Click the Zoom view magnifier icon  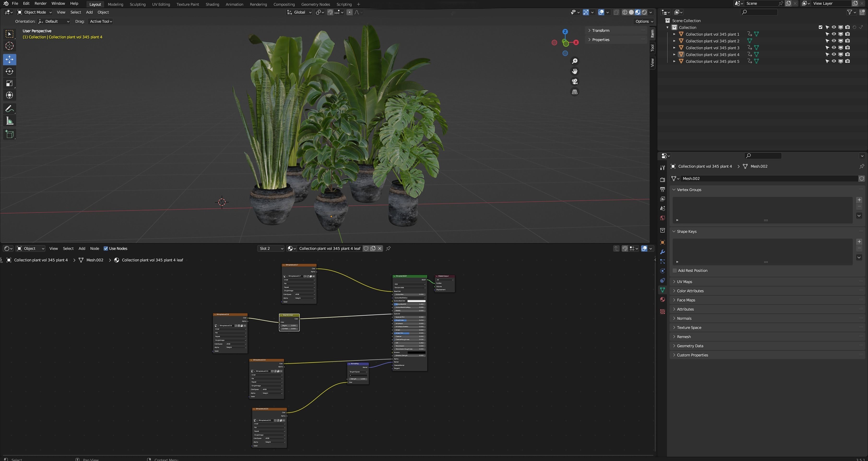(574, 61)
